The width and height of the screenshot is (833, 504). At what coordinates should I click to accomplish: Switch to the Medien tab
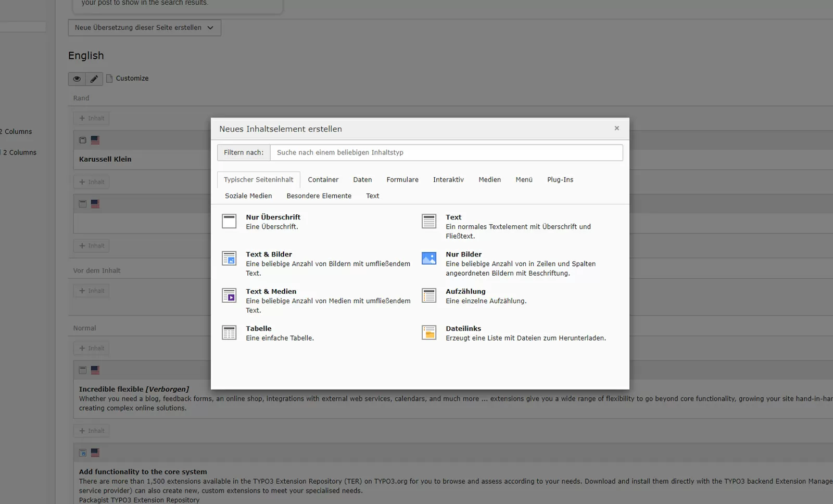pos(489,179)
